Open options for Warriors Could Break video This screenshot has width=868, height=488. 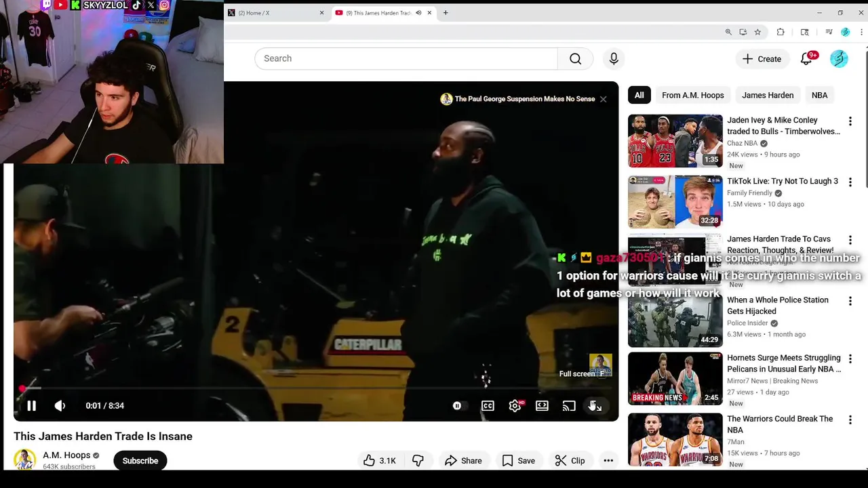point(850,420)
